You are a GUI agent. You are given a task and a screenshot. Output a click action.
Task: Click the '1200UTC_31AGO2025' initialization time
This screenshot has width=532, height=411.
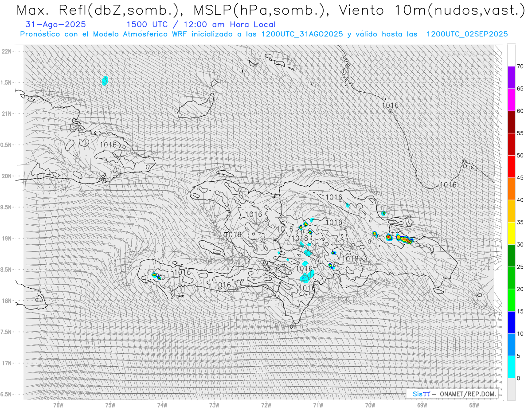(x=302, y=34)
